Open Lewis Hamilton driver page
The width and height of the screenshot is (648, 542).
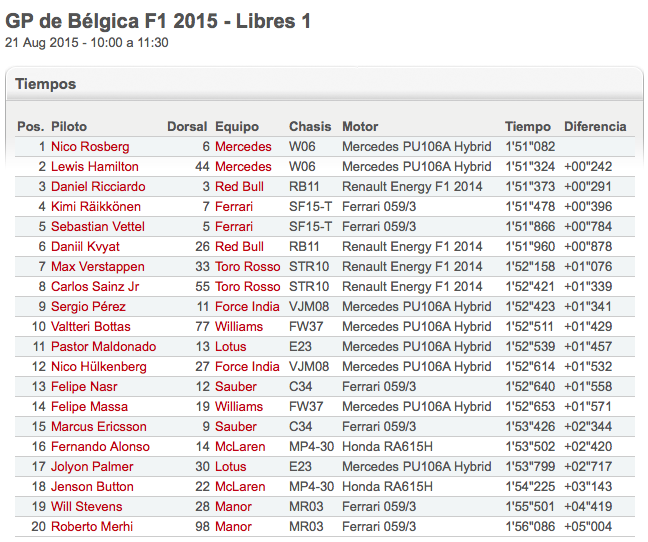click(95, 166)
